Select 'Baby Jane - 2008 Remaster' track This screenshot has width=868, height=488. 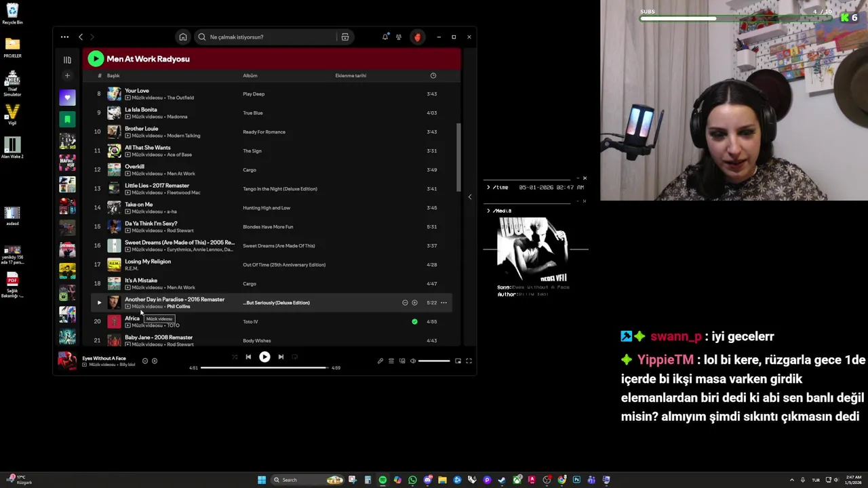click(159, 337)
